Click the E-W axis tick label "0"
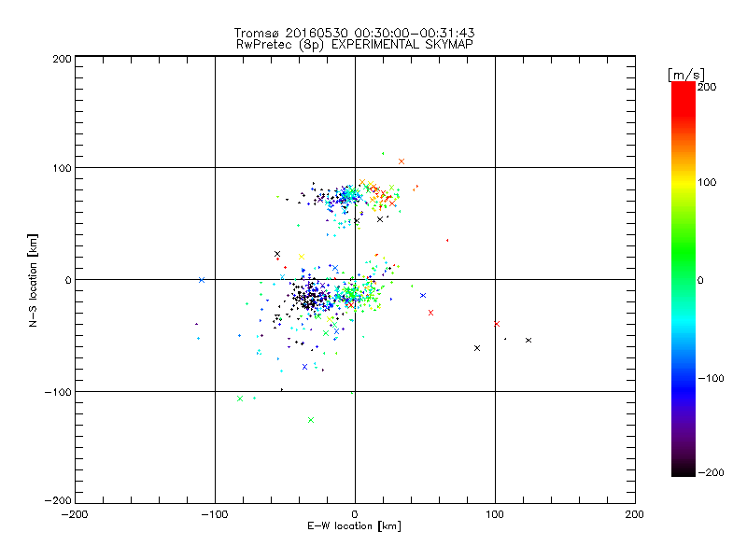The height and width of the screenshot is (560, 747). (x=355, y=514)
